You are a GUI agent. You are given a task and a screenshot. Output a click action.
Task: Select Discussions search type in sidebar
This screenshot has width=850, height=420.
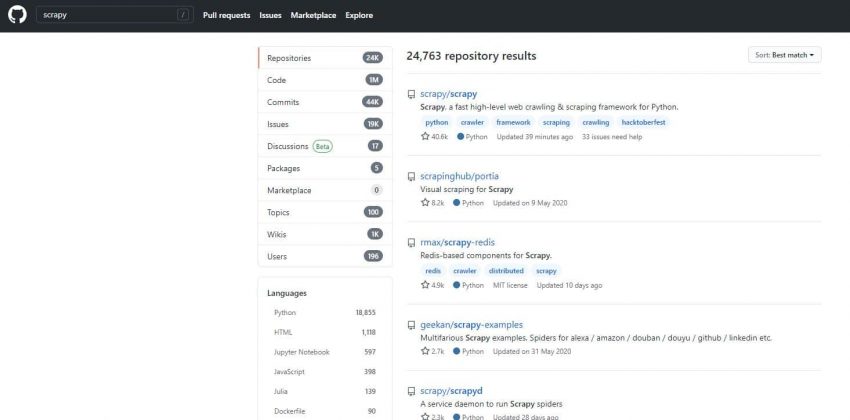[x=325, y=146]
